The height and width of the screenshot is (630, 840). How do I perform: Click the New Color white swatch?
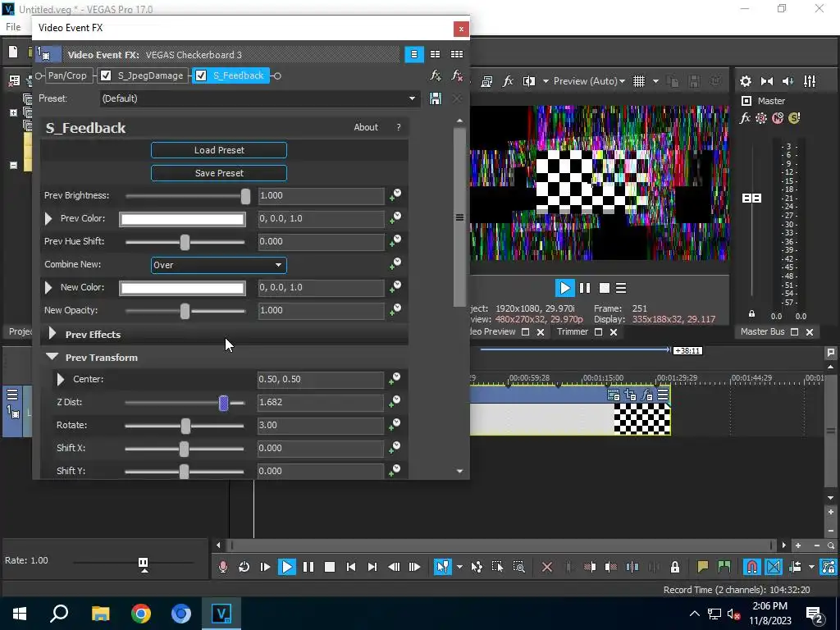[x=182, y=288]
